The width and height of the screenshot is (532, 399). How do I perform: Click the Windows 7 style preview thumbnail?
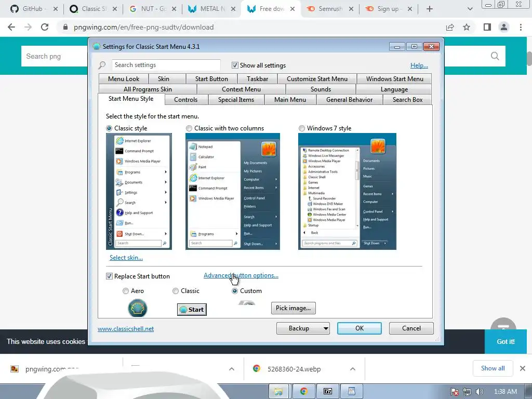coord(347,191)
